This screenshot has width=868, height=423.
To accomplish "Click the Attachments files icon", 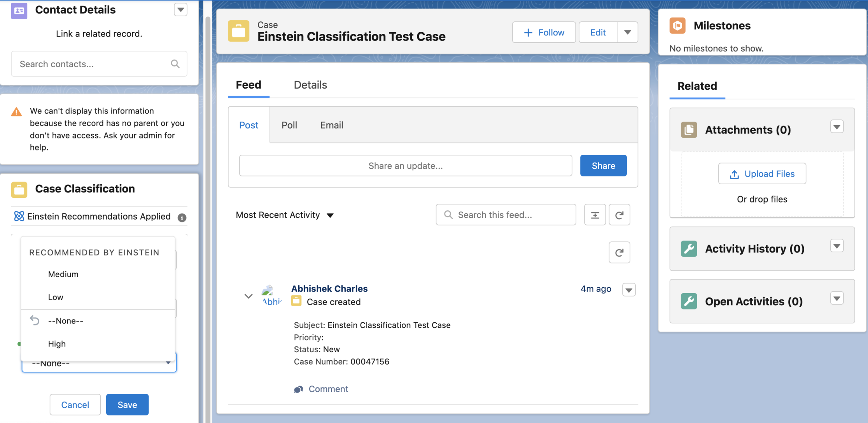I will click(689, 130).
